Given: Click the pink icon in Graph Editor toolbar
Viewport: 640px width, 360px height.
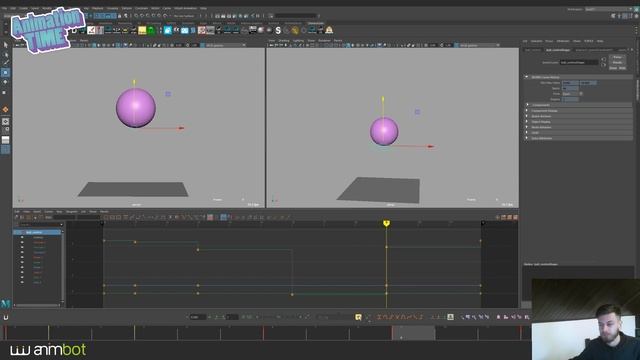Looking at the screenshot, I should (x=210, y=218).
